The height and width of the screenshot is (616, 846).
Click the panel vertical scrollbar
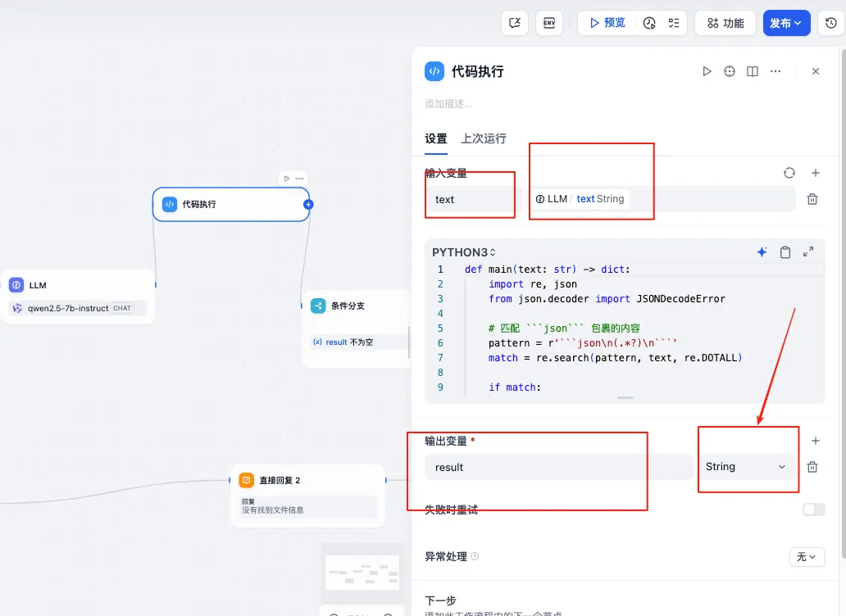tap(844, 305)
